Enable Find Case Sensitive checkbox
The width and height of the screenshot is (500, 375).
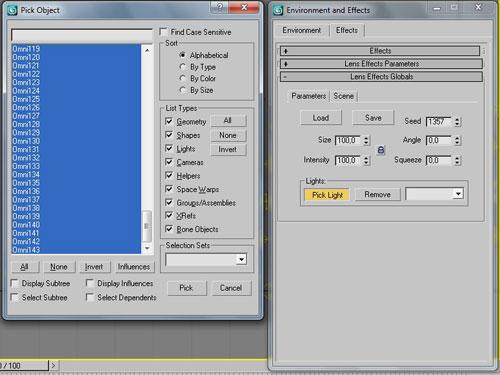(164, 32)
